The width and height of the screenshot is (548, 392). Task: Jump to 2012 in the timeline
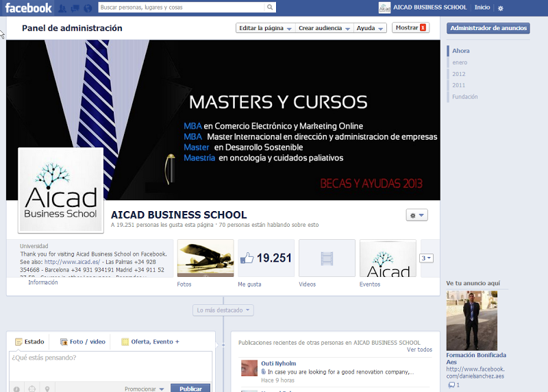[x=458, y=74]
